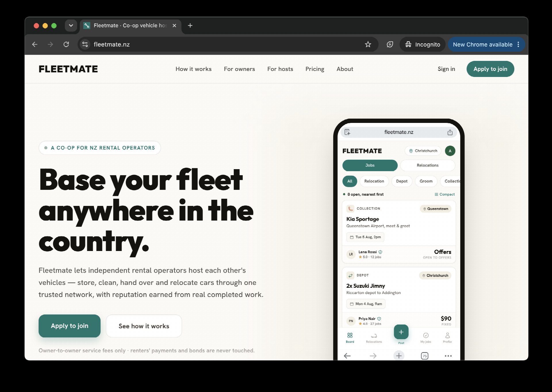Screen dimensions: 552x392
Task: Open About nav link
Action: tap(345, 69)
